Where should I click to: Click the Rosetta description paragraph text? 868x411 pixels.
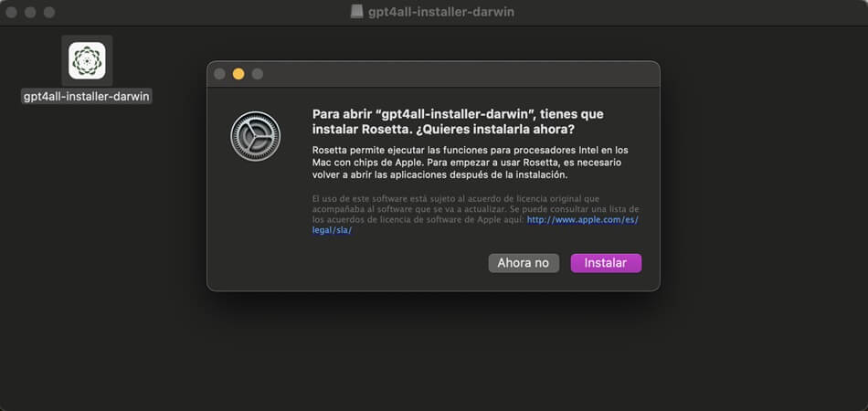(471, 162)
